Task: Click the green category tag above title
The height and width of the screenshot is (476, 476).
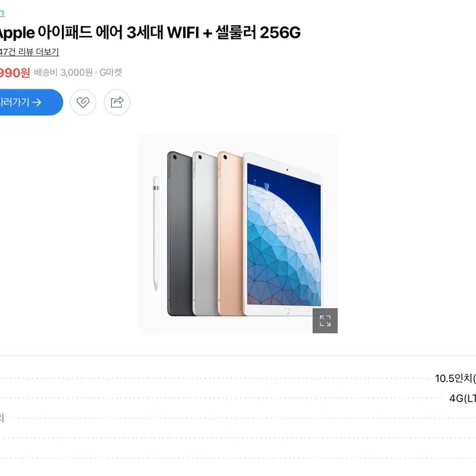Action: point(2,14)
